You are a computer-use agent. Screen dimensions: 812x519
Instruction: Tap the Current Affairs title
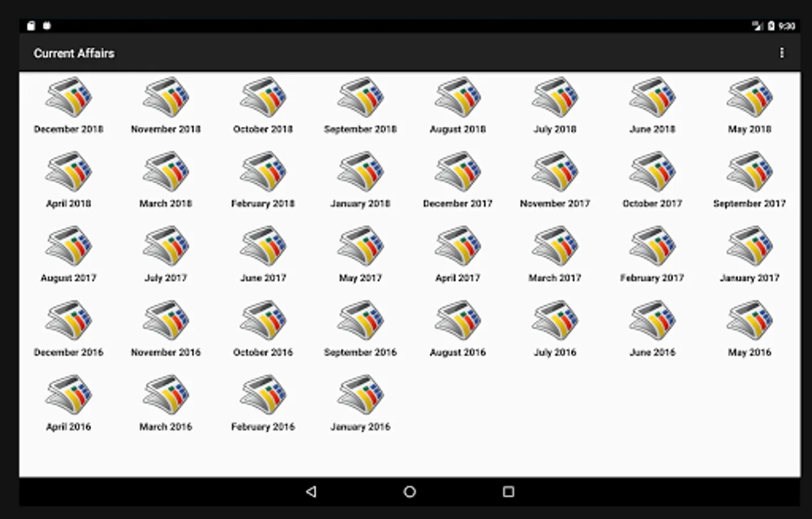click(x=74, y=53)
